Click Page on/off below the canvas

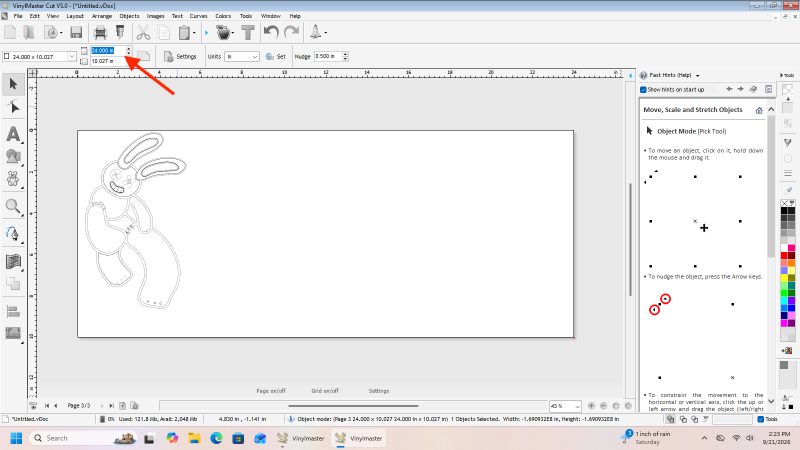point(271,391)
